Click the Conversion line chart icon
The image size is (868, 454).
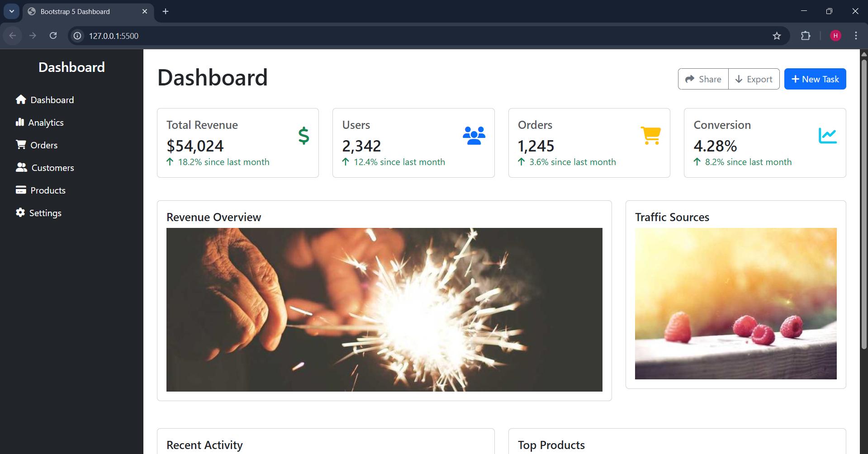(827, 136)
